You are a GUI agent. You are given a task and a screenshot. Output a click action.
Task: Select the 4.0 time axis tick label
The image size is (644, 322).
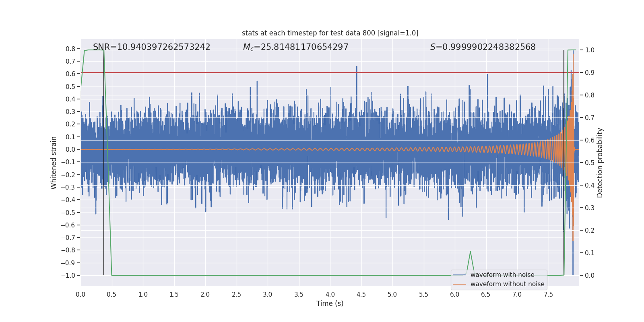click(x=330, y=295)
